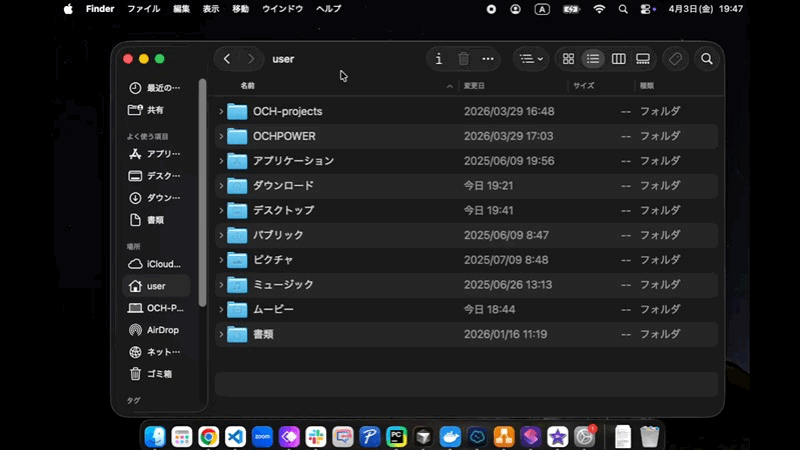Expand the ピクチャ folder chevron

click(x=221, y=260)
